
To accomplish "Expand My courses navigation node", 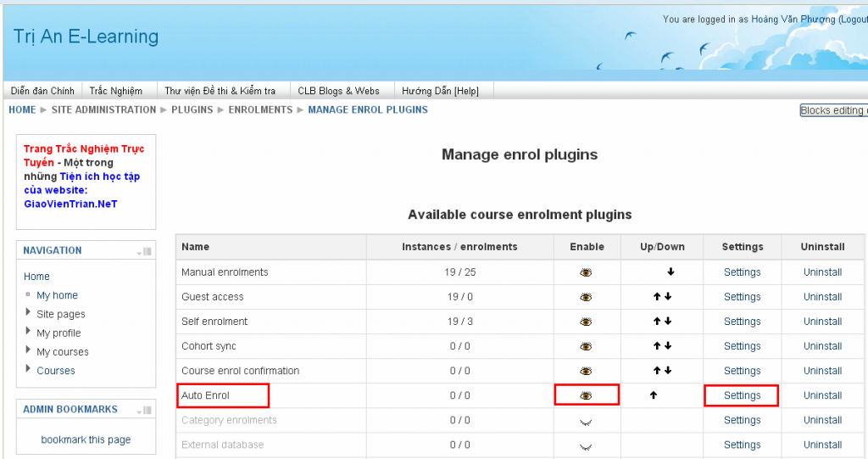I will tap(28, 350).
